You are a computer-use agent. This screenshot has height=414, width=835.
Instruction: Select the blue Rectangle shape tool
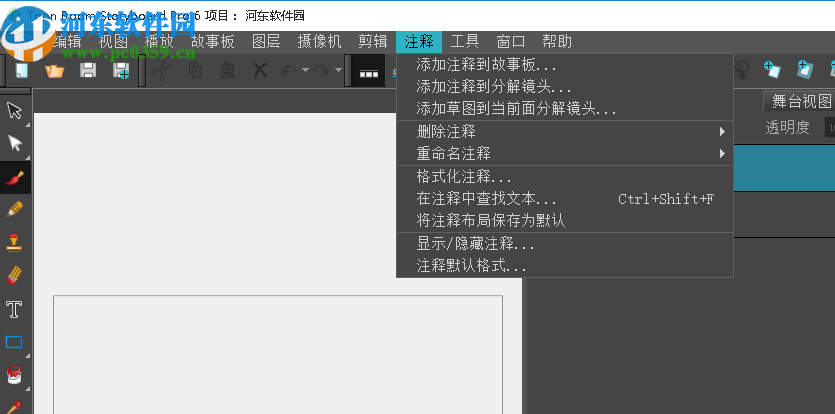14,342
